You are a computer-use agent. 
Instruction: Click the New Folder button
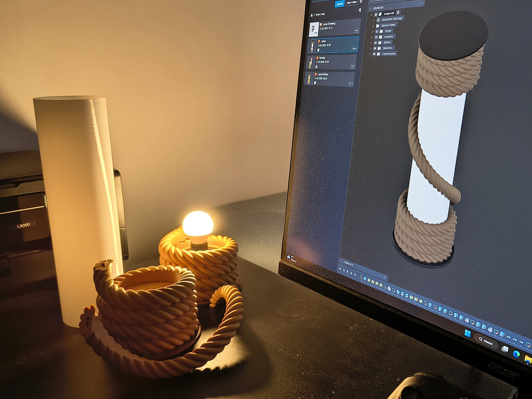click(352, 3)
